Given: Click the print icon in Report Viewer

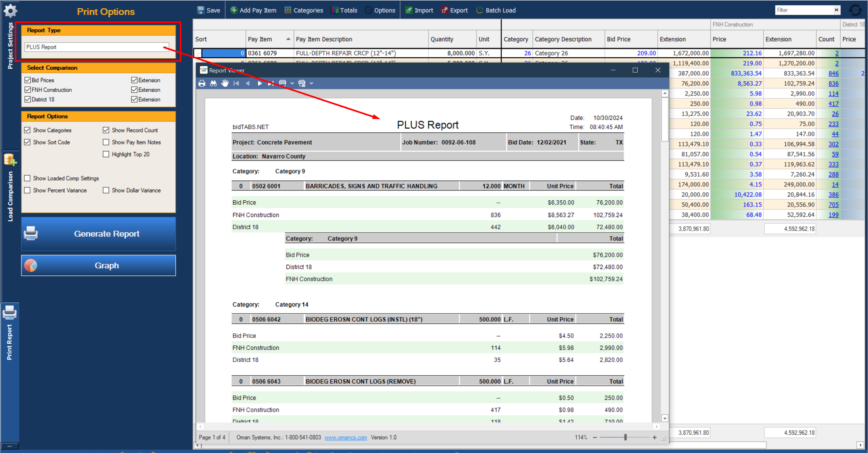Looking at the screenshot, I should tap(202, 83).
